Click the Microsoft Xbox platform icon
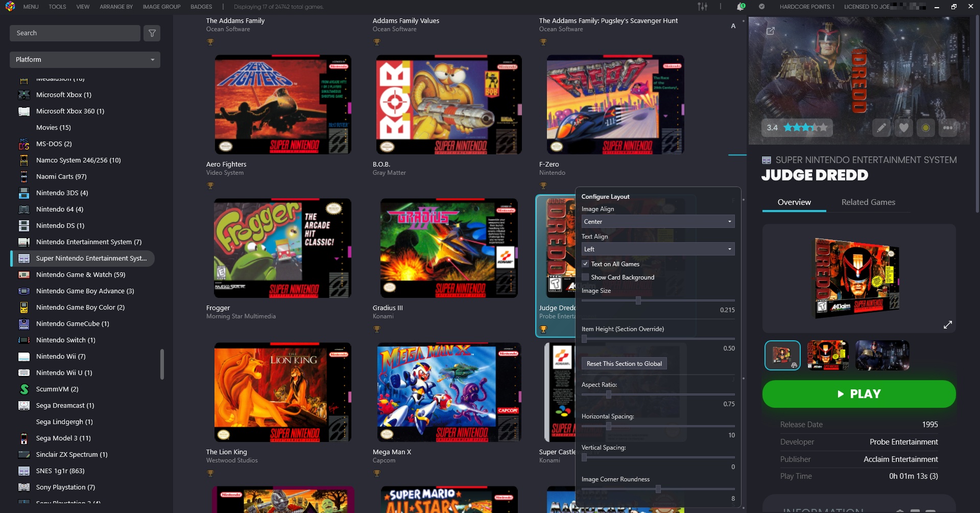The image size is (980, 513). coord(24,95)
